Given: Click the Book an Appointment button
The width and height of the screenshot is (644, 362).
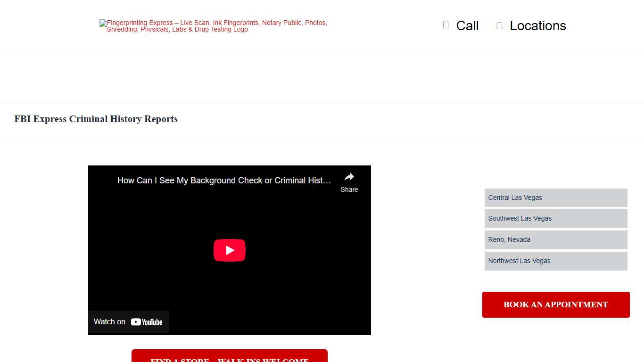Looking at the screenshot, I should (555, 304).
